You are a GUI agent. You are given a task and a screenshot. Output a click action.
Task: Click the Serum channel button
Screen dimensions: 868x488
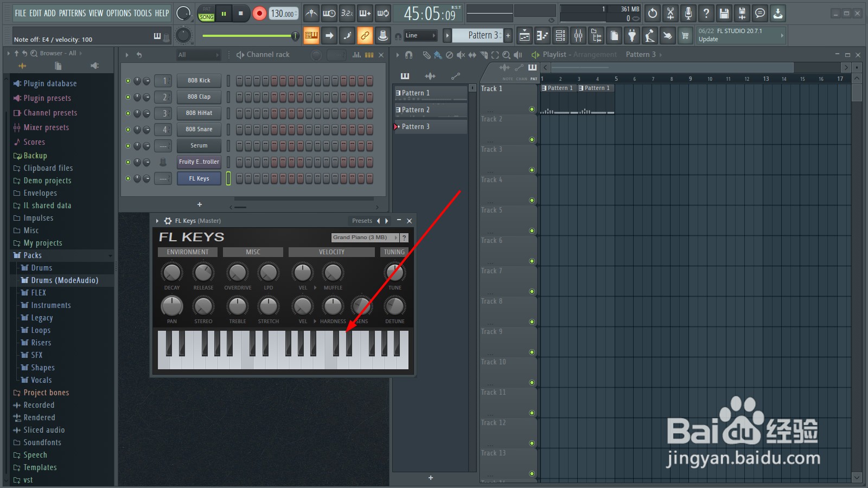tap(199, 146)
